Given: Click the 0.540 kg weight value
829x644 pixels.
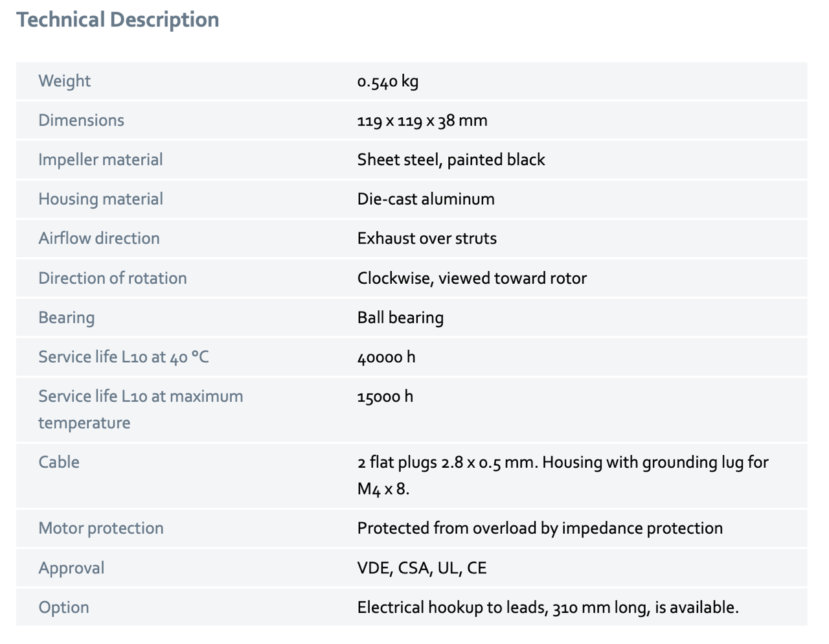Looking at the screenshot, I should click(387, 81).
